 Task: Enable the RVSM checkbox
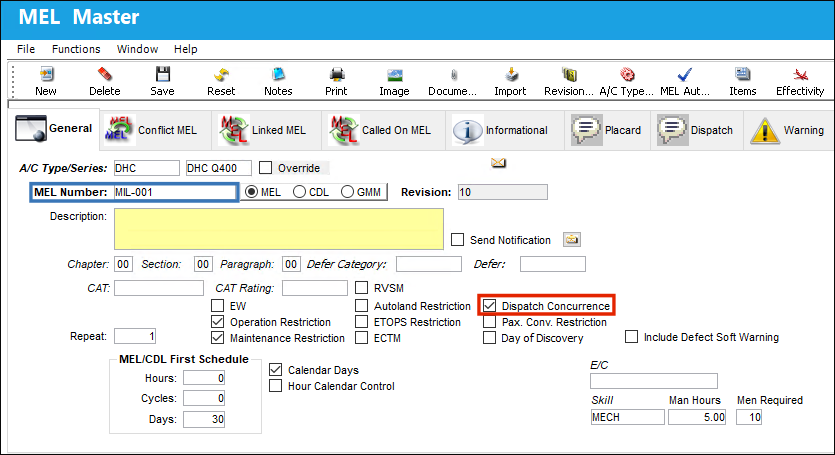tap(362, 288)
